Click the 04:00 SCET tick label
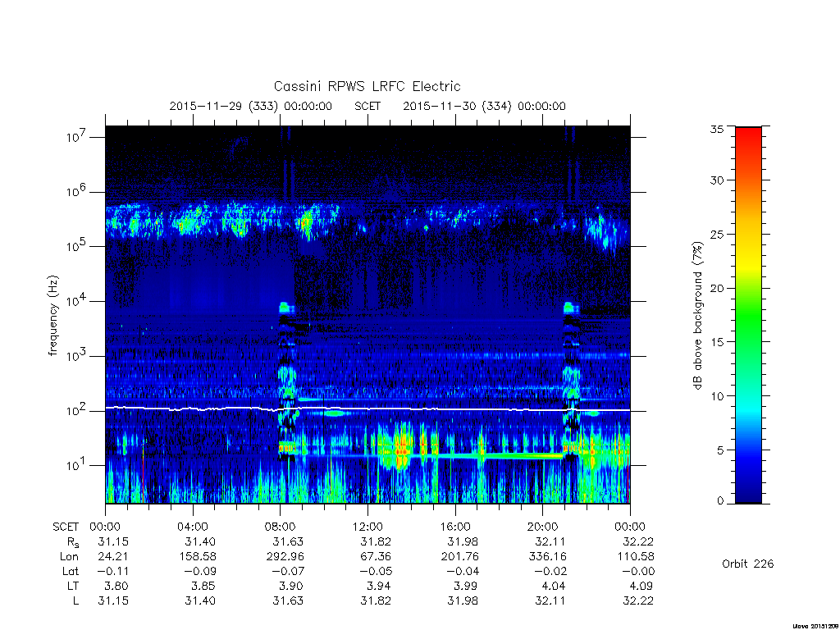This screenshot has width=840, height=630. point(192,527)
